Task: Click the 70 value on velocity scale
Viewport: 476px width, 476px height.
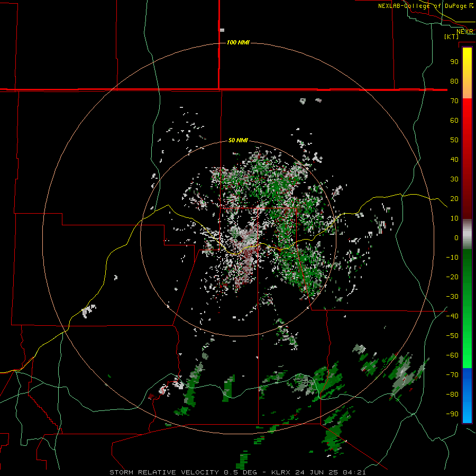Action: [x=454, y=101]
